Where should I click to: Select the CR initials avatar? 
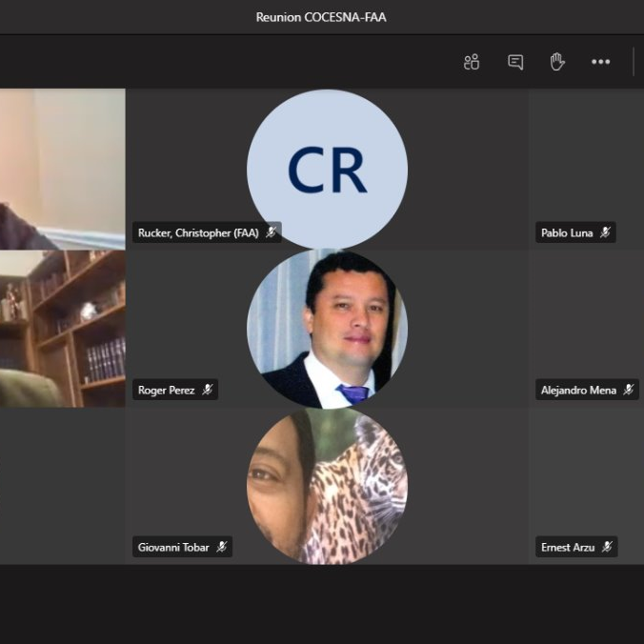pos(327,170)
